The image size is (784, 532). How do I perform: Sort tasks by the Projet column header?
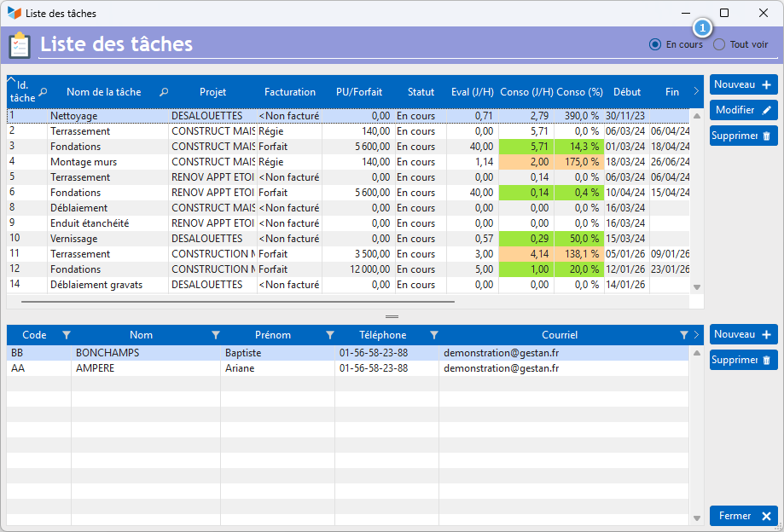click(x=212, y=92)
